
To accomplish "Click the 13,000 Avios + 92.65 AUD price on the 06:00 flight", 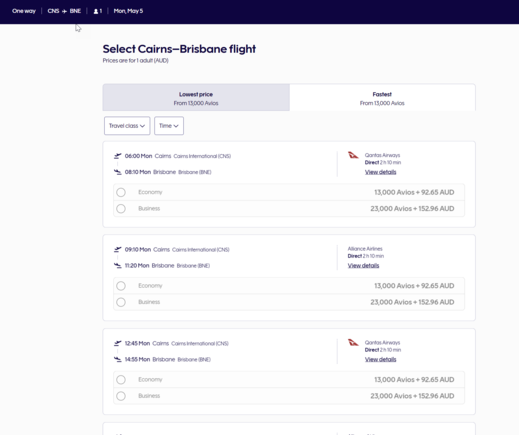I will click(x=414, y=192).
